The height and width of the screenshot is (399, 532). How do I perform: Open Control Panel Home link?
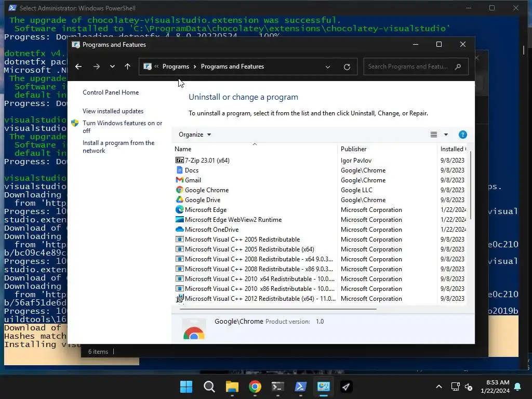point(111,92)
